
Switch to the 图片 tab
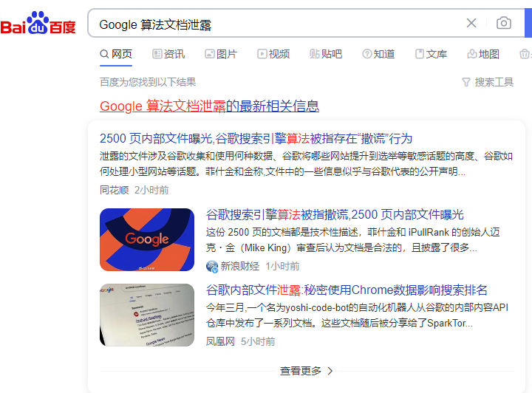[221, 54]
